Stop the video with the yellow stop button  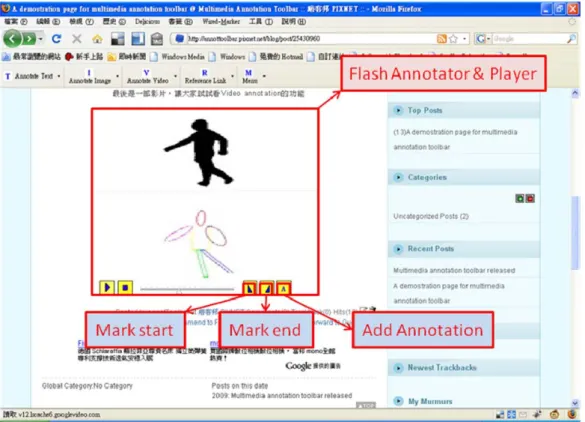click(x=125, y=288)
